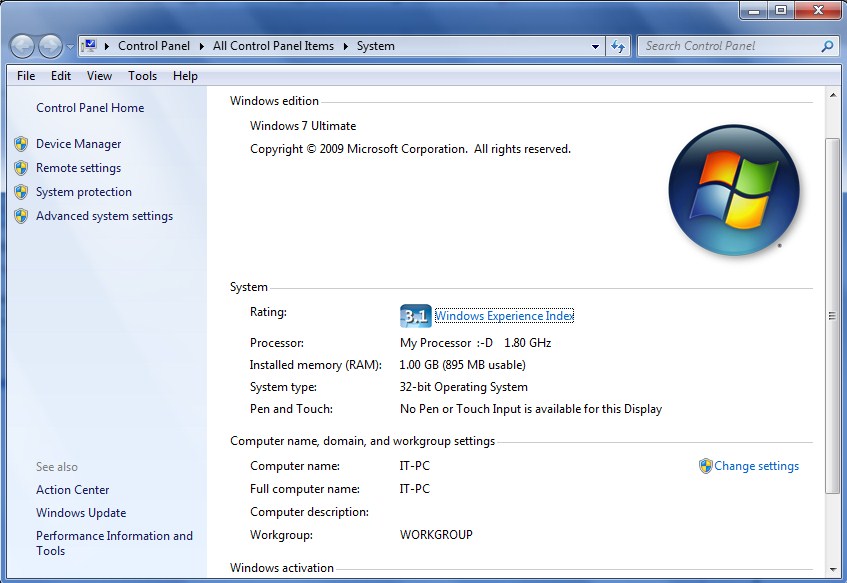Minimize the System window

pos(754,10)
